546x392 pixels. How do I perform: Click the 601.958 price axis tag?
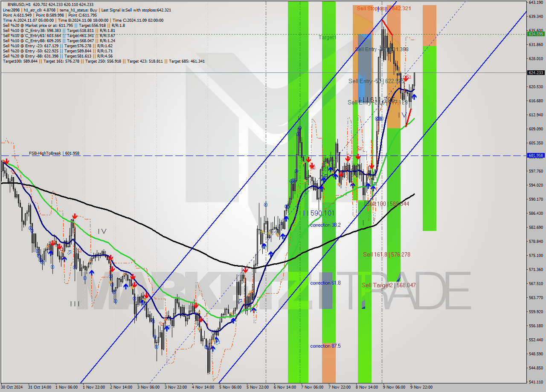pos(535,156)
